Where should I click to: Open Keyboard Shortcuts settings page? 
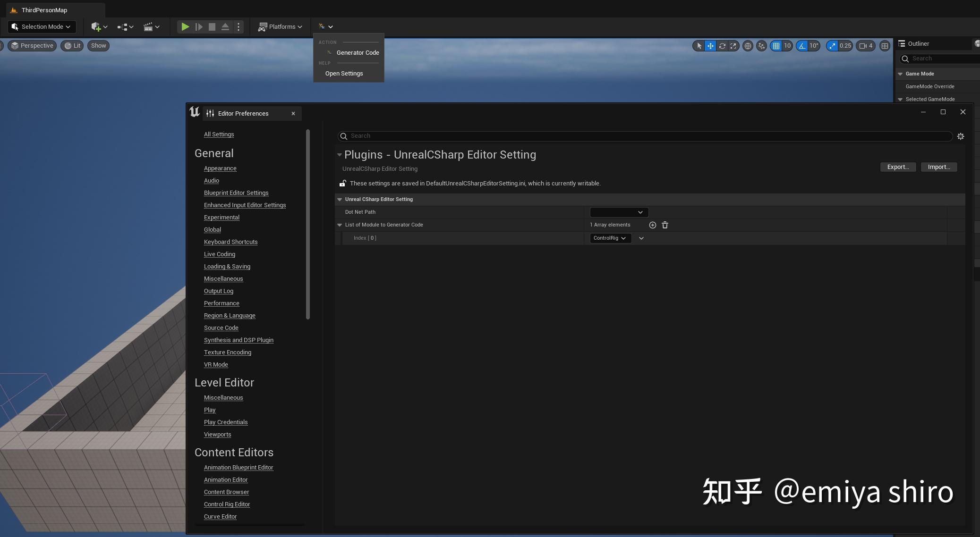pyautogui.click(x=230, y=242)
